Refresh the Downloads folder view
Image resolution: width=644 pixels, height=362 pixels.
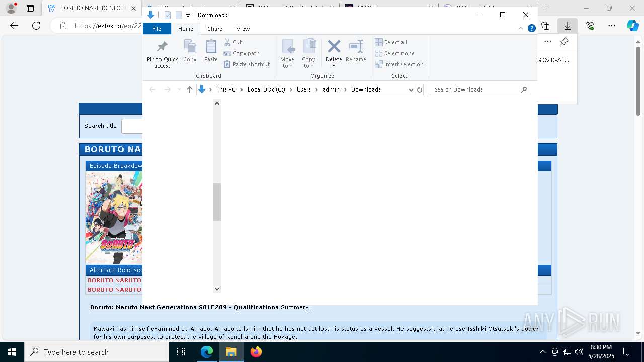[x=420, y=89]
